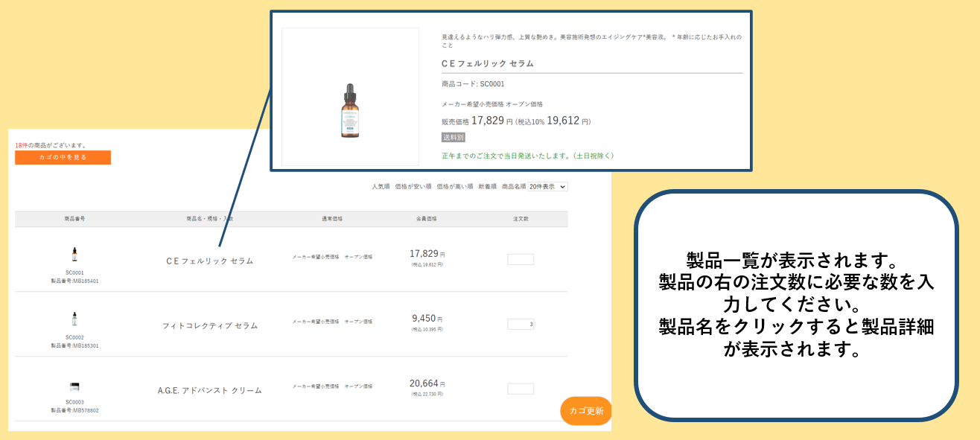The height and width of the screenshot is (440, 980).
Task: Sort the list by 商品名順
Action: pos(513,186)
